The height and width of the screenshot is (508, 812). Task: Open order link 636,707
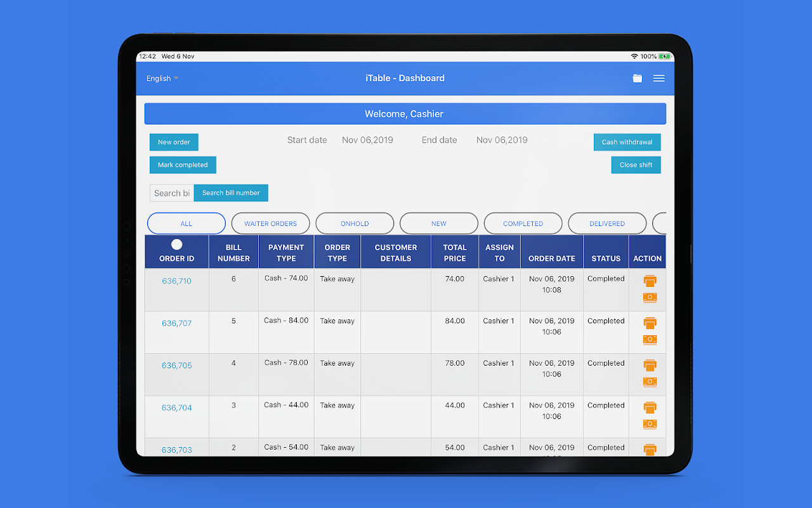[x=177, y=323]
